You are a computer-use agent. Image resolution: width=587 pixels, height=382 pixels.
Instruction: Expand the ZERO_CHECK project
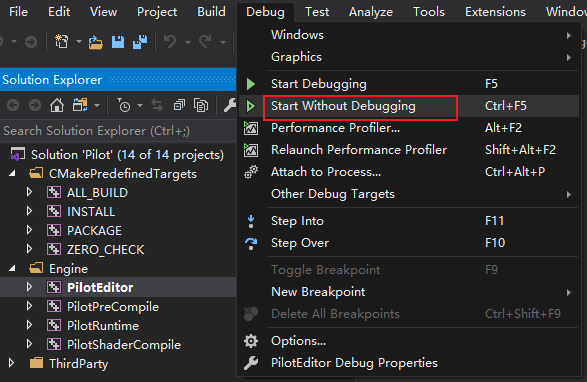(x=29, y=249)
